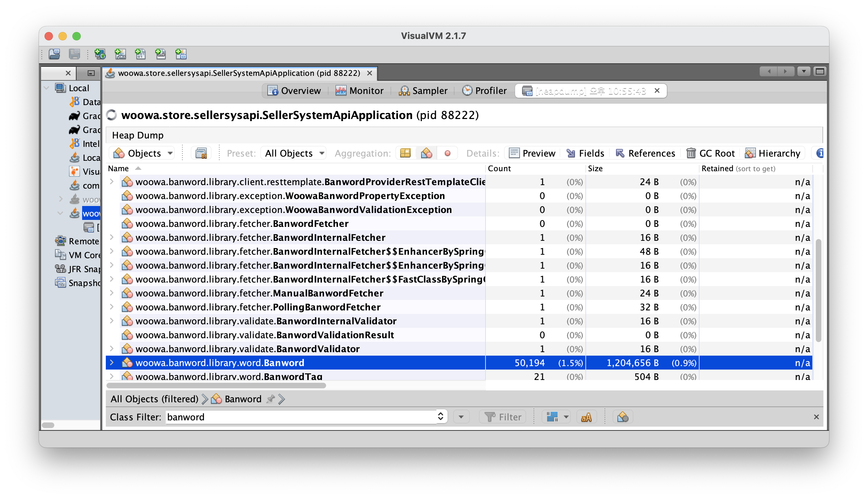Toggle the match case aA filter button
The height and width of the screenshot is (499, 868).
pyautogui.click(x=586, y=417)
